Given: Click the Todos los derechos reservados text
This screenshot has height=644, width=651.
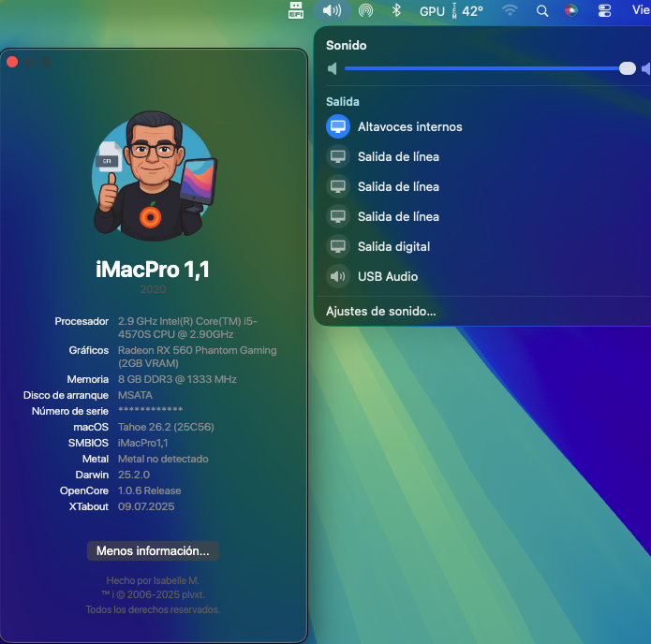Looking at the screenshot, I should (153, 609).
